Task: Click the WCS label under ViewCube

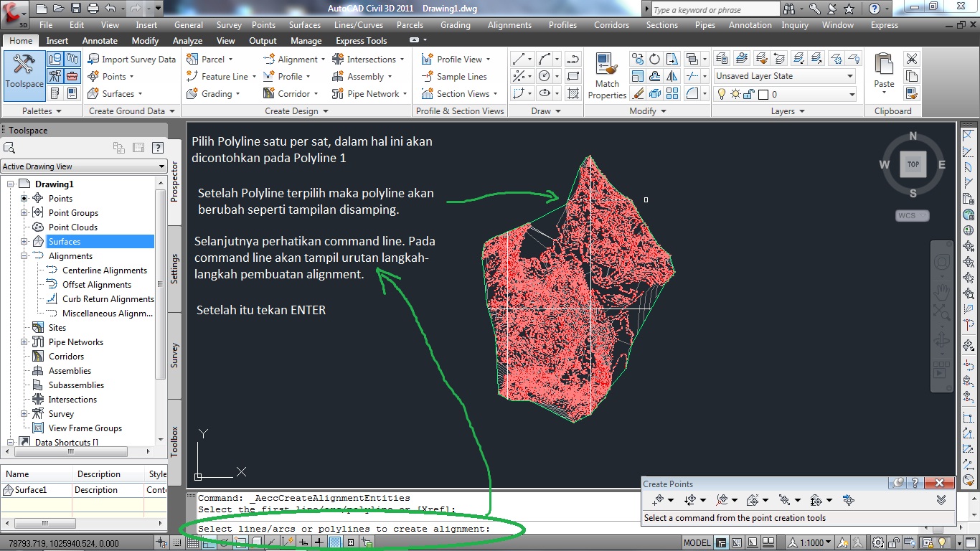Action: point(913,215)
